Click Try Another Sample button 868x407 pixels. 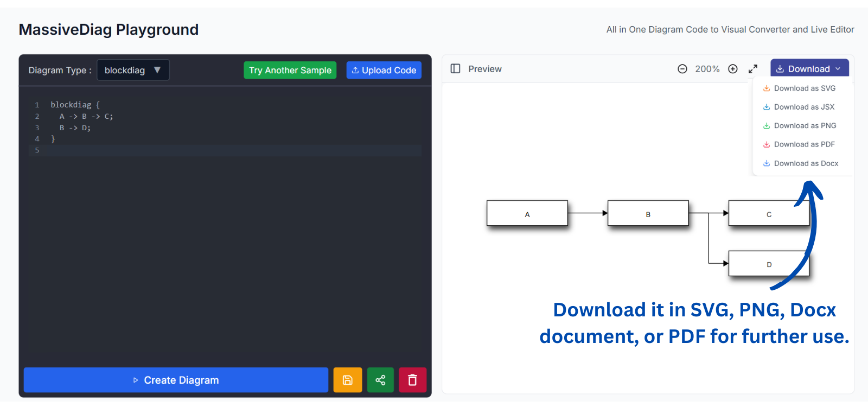click(290, 70)
